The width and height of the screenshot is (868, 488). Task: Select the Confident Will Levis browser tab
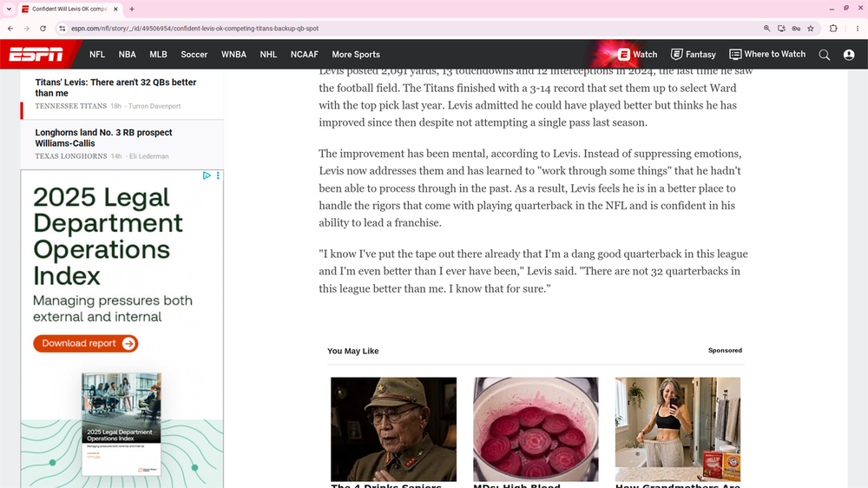(x=69, y=9)
